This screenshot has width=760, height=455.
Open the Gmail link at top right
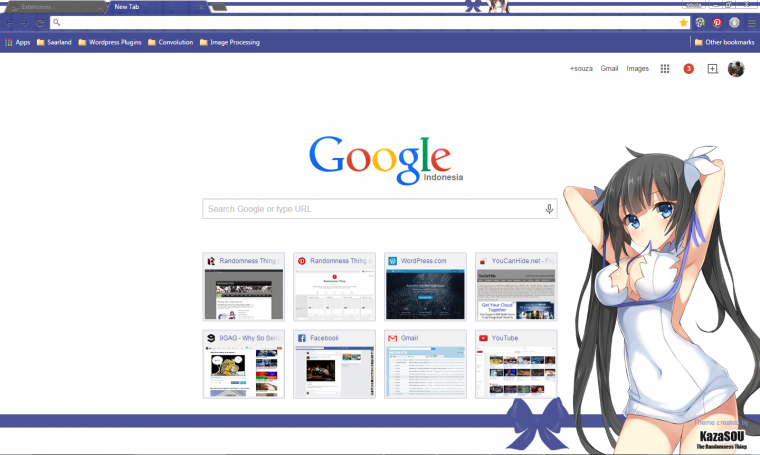pyautogui.click(x=609, y=69)
